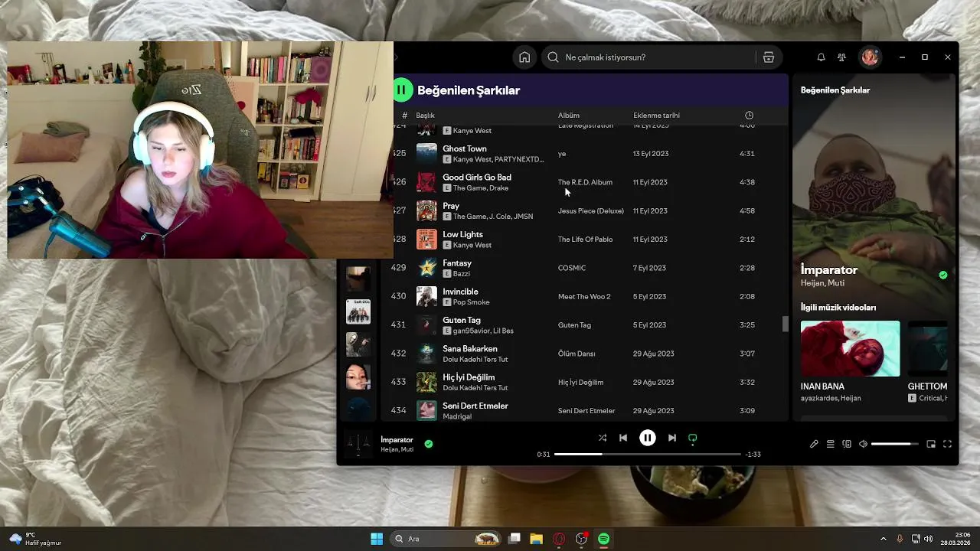Open the profile avatar menu
The height and width of the screenshot is (551, 980).
(870, 57)
